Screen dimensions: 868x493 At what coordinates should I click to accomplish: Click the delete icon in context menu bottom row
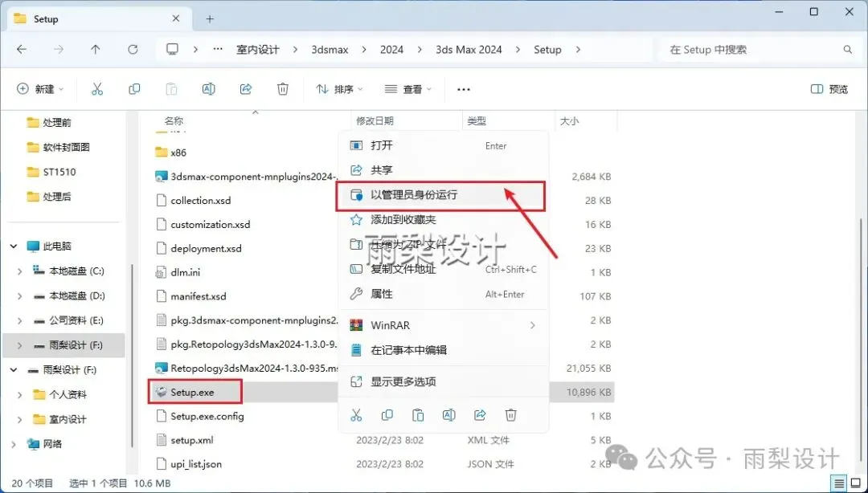point(511,415)
